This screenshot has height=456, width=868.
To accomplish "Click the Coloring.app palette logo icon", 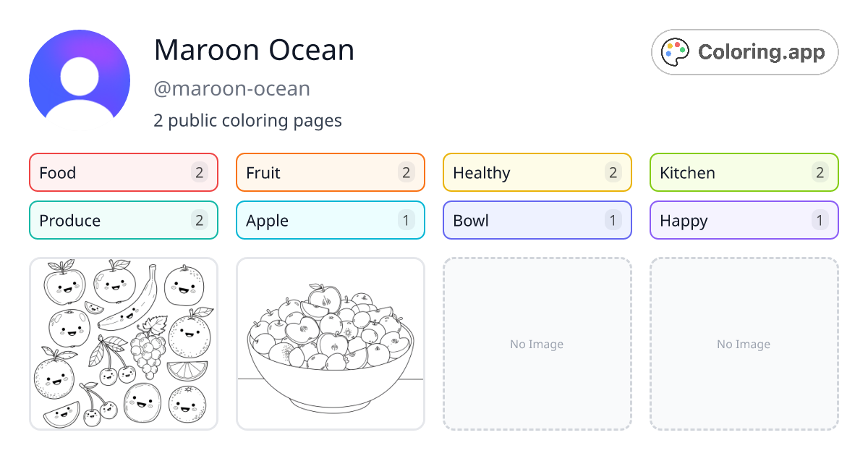I will [x=676, y=52].
